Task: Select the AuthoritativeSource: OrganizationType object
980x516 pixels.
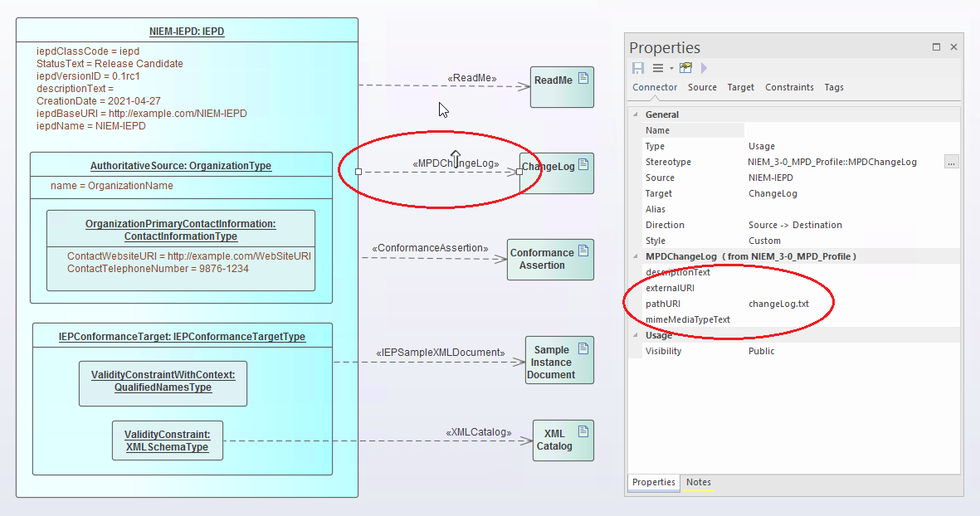Action: point(181,166)
